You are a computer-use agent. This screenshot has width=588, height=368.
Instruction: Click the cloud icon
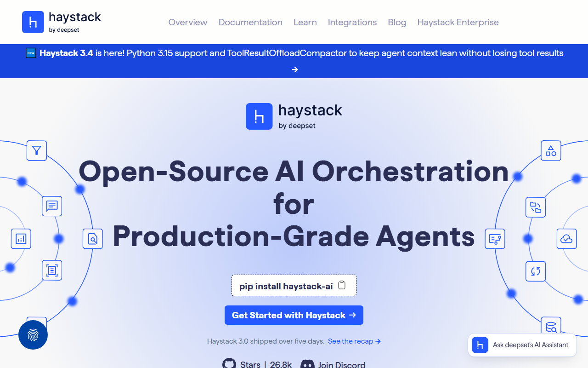pos(567,239)
